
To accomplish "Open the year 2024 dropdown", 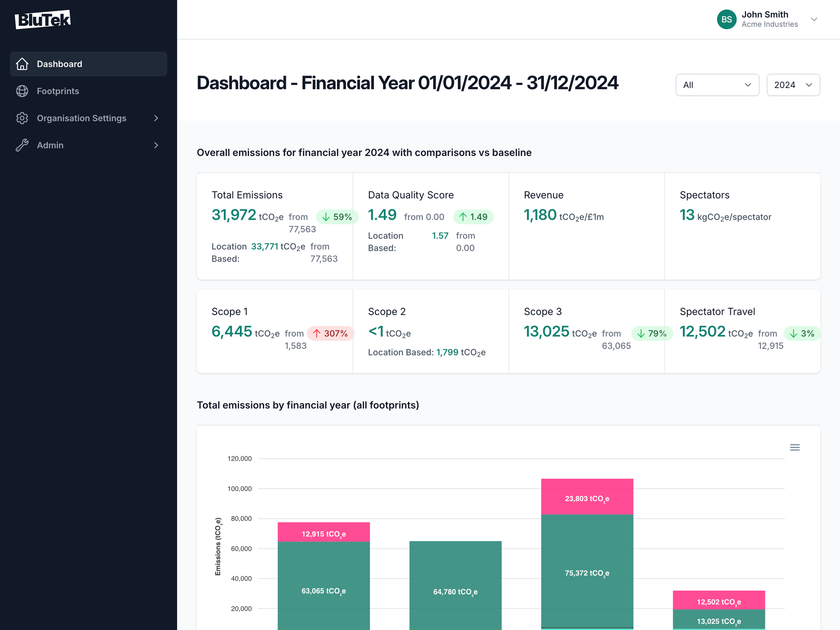I will click(x=793, y=85).
